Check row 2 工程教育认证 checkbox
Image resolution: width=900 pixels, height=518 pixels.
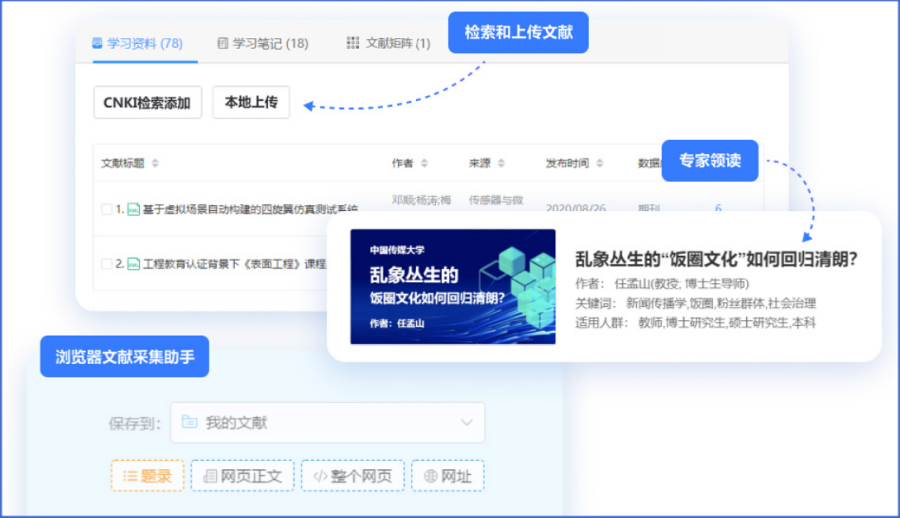pyautogui.click(x=106, y=264)
